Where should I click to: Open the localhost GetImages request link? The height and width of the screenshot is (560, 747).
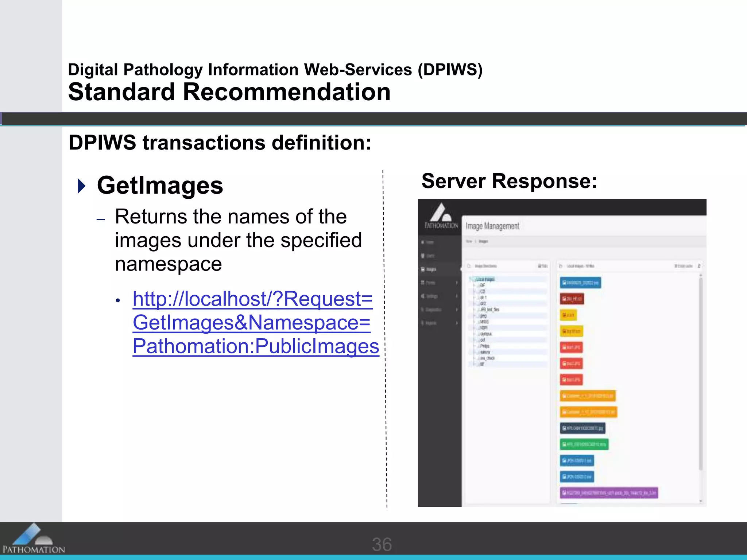(256, 323)
